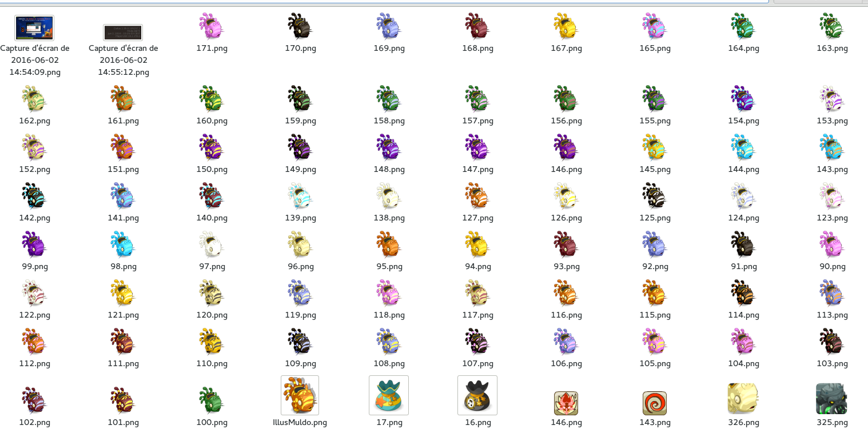
Task: Select screenshot thumbnail dated 14:55:12
Action: [x=123, y=33]
